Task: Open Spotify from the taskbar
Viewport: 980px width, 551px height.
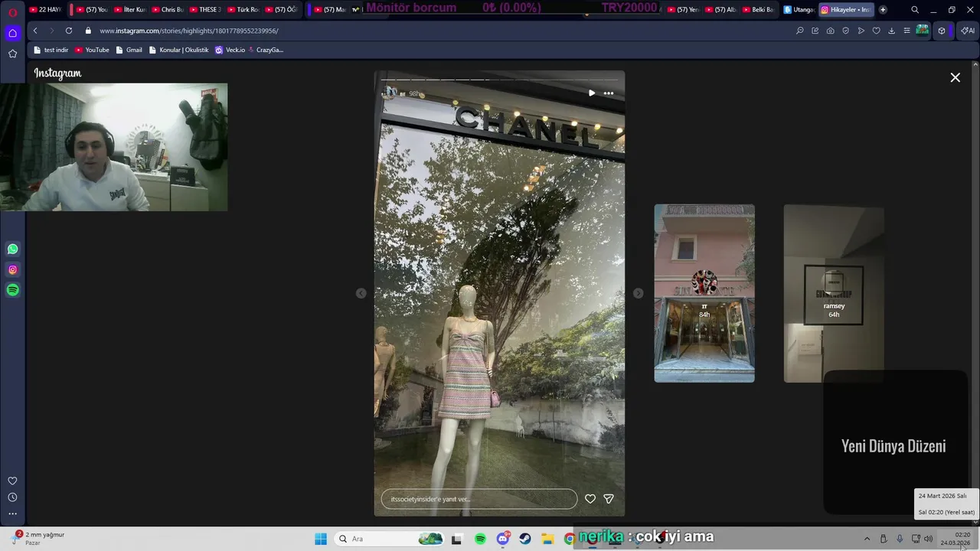Action: pyautogui.click(x=480, y=539)
